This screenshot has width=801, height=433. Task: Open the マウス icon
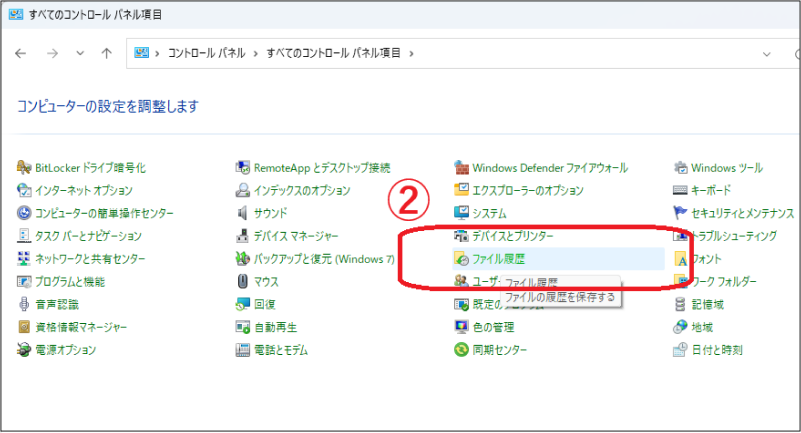243,281
